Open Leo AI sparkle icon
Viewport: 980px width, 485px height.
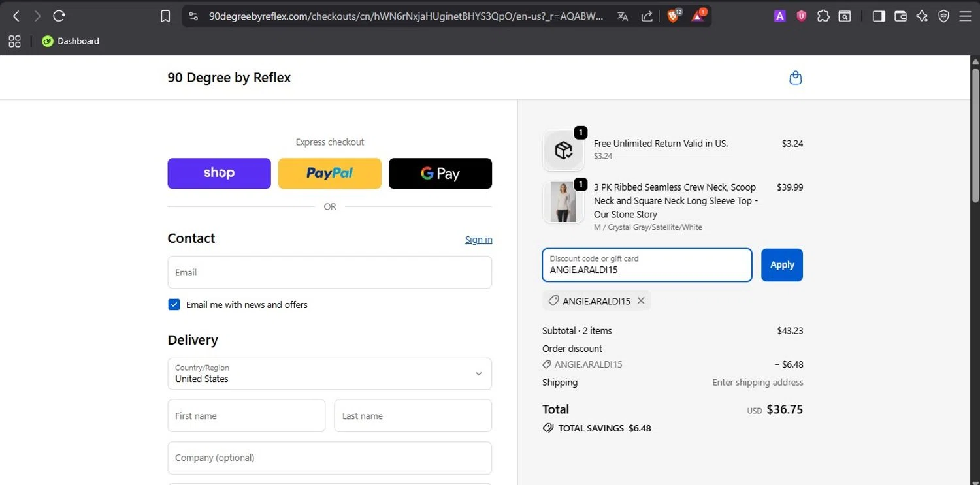(922, 16)
